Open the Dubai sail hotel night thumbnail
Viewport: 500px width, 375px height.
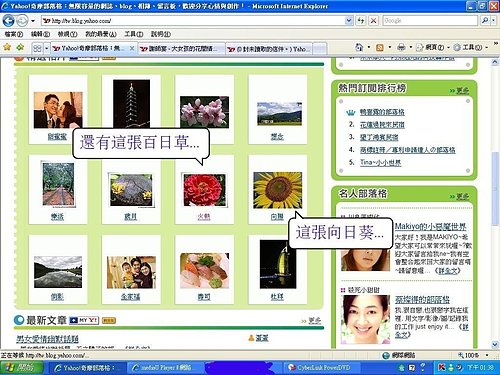(278, 264)
